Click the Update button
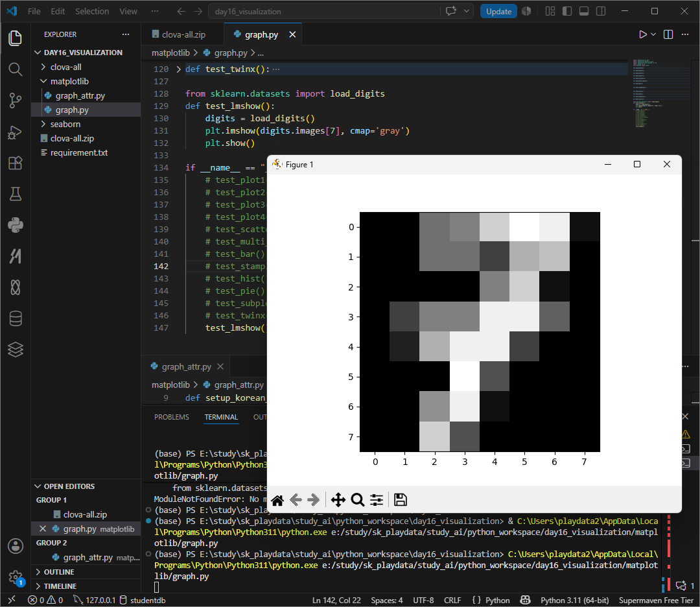 pyautogui.click(x=498, y=11)
